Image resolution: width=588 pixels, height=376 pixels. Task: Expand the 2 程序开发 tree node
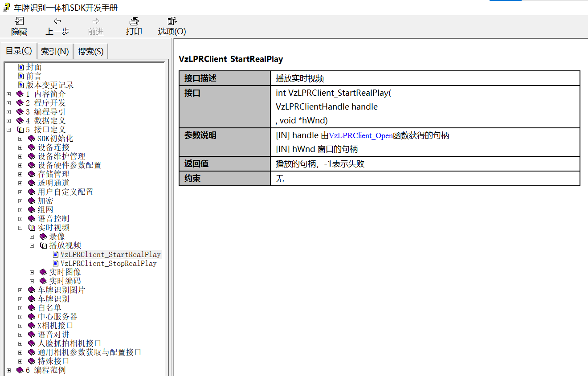coord(8,103)
